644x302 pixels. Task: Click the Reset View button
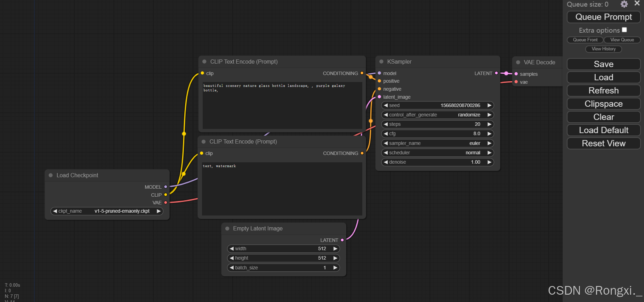click(x=604, y=144)
